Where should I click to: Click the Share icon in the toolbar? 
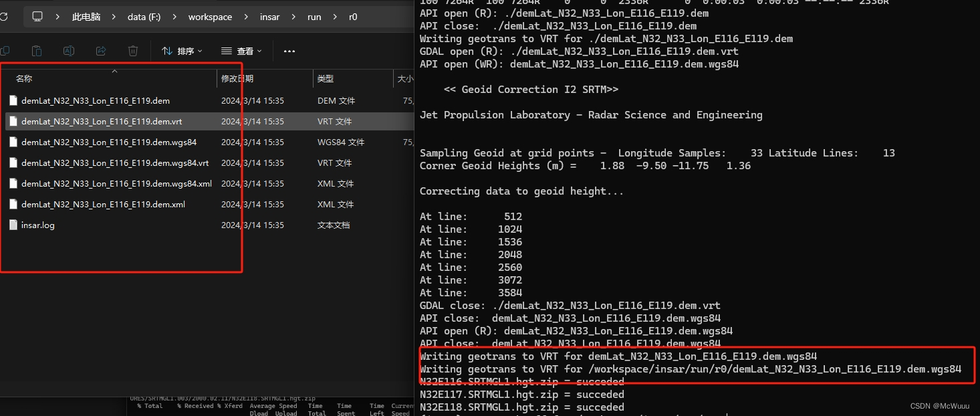click(x=101, y=51)
